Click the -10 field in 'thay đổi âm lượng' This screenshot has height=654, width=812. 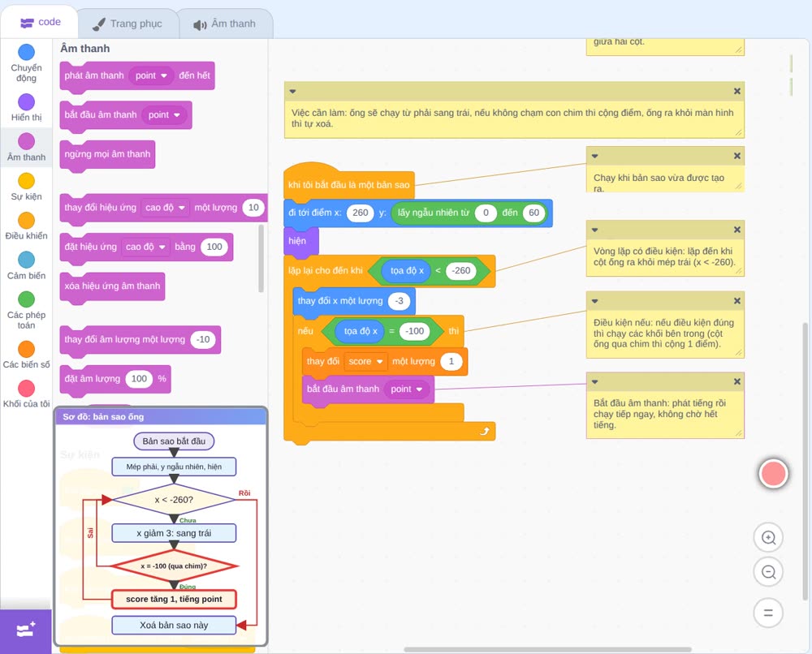click(x=203, y=339)
